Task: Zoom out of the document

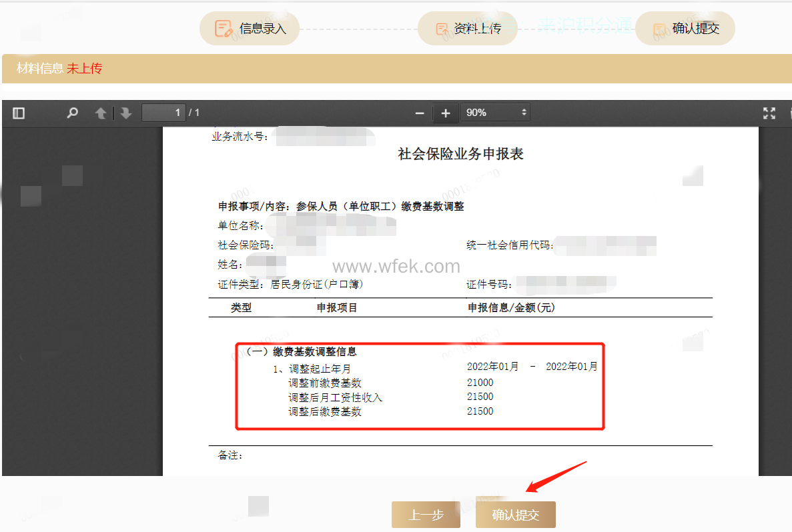Action: coord(419,113)
